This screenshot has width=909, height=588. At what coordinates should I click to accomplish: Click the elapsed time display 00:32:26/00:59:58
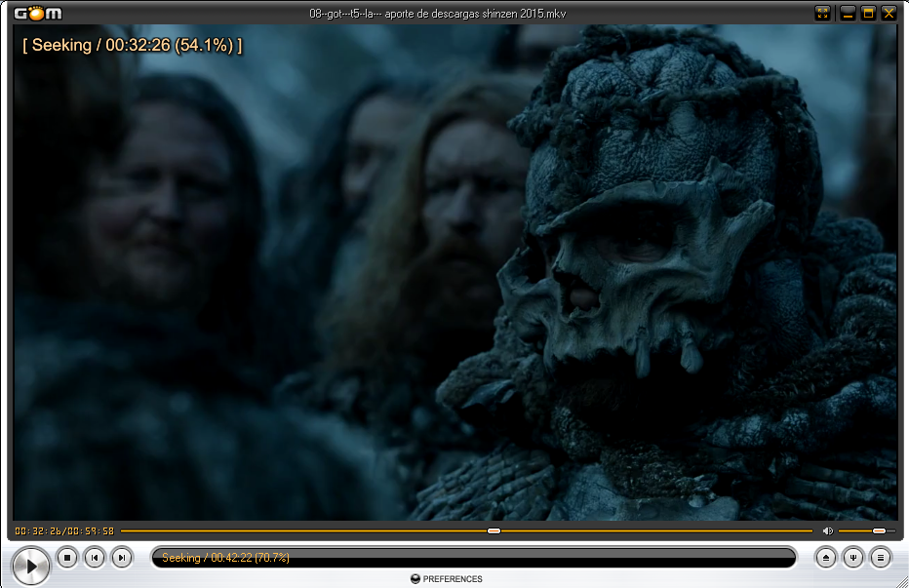(64, 530)
